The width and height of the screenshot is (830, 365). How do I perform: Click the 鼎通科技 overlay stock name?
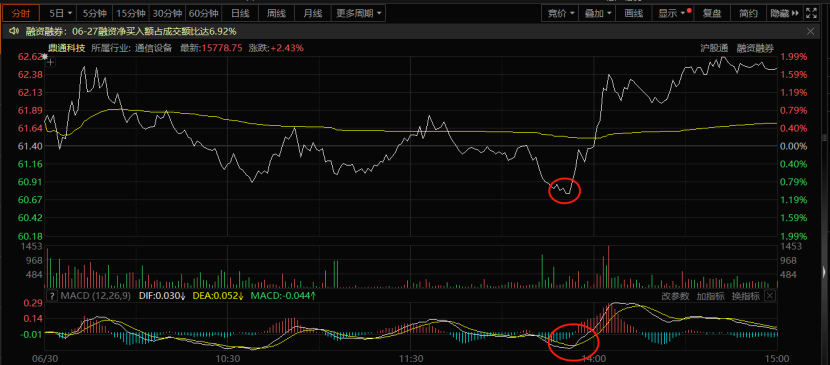67,48
